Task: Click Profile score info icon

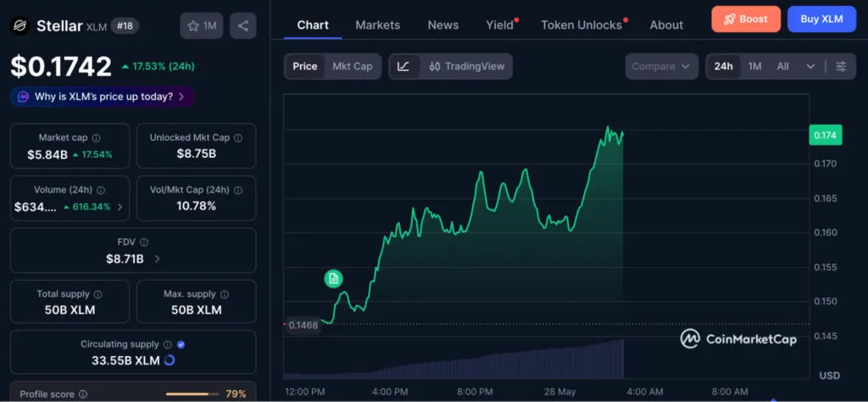Action: (x=83, y=394)
